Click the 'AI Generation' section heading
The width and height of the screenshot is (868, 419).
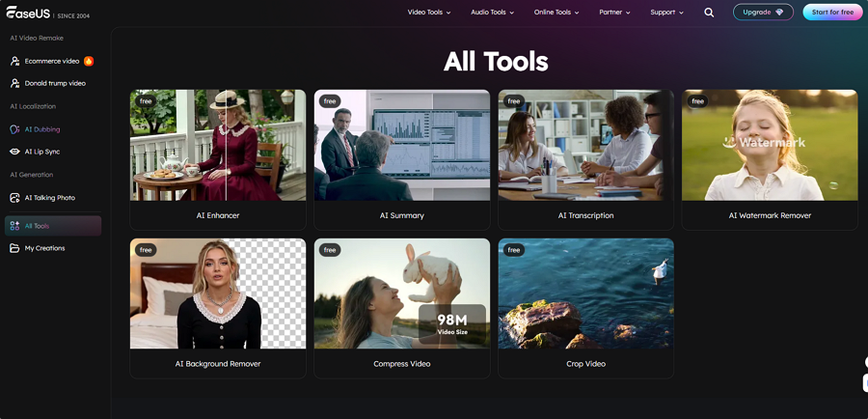(32, 175)
